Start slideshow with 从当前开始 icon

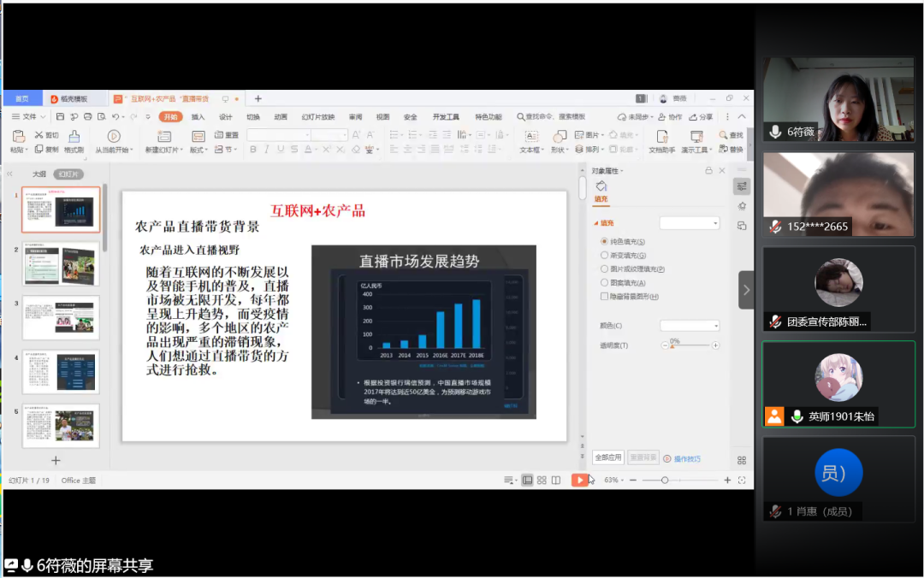pos(113,137)
